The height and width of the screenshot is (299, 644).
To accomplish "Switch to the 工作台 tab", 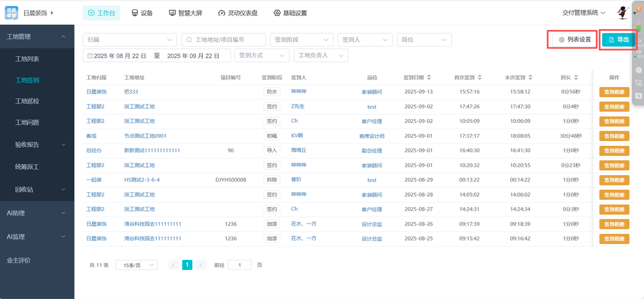I will [x=101, y=13].
